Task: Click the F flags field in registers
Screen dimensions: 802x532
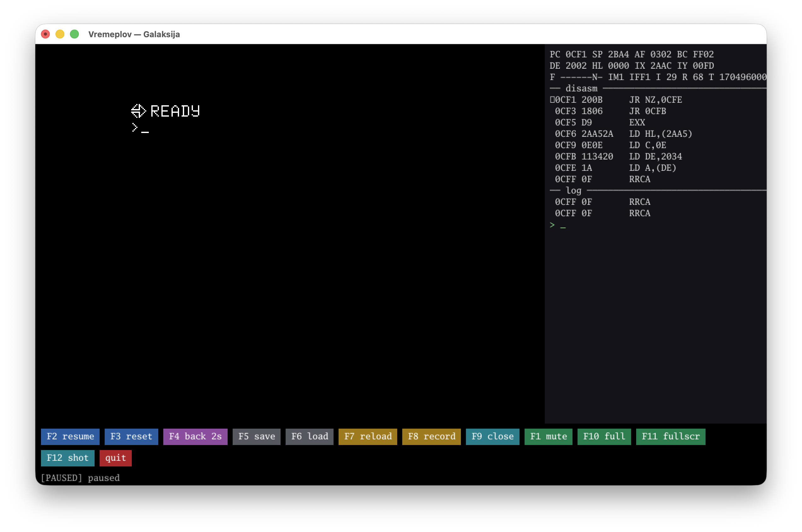Action: (x=576, y=77)
